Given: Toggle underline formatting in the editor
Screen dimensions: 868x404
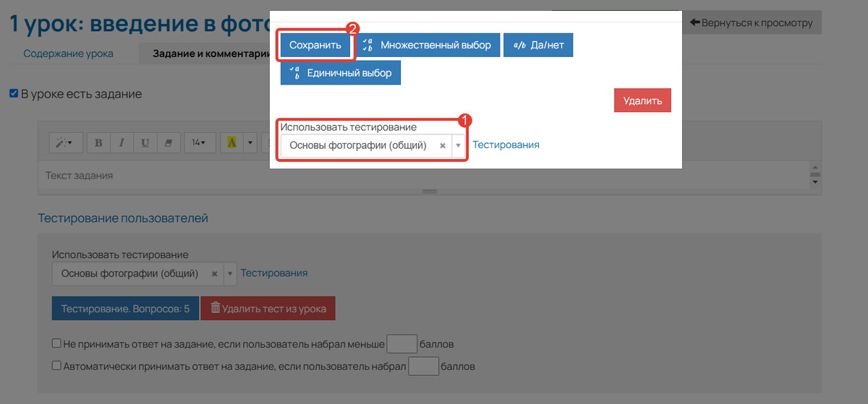Looking at the screenshot, I should [145, 142].
